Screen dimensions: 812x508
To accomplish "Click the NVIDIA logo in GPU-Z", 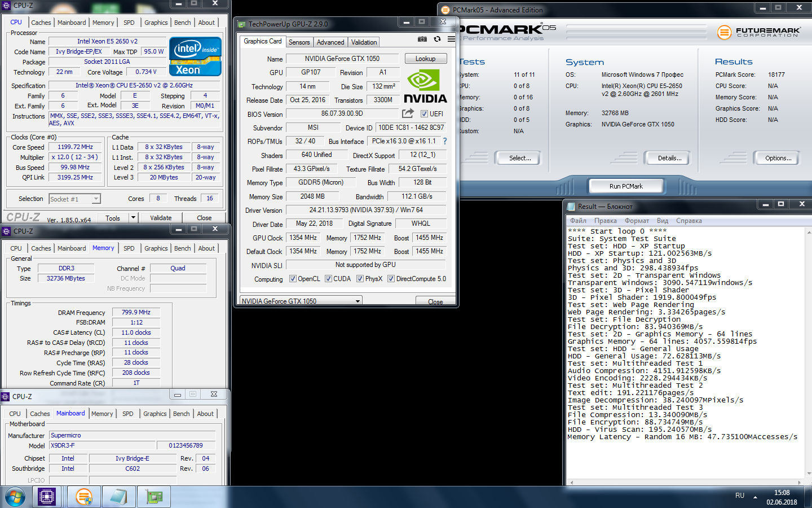I will 425,86.
